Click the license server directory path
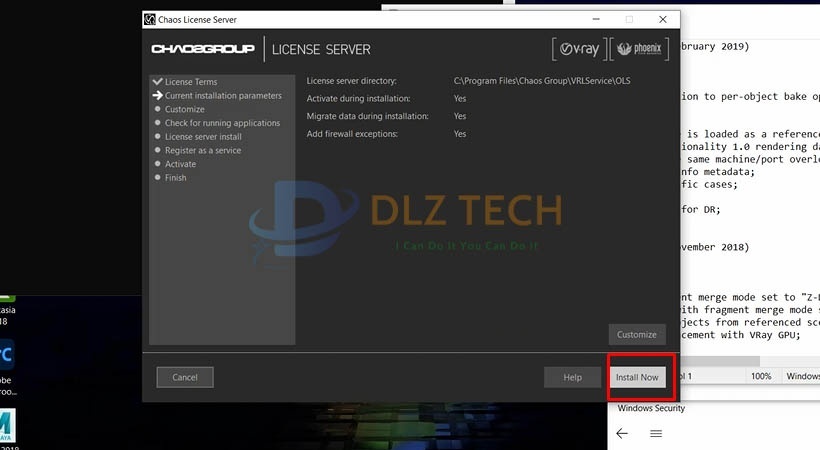 point(542,81)
